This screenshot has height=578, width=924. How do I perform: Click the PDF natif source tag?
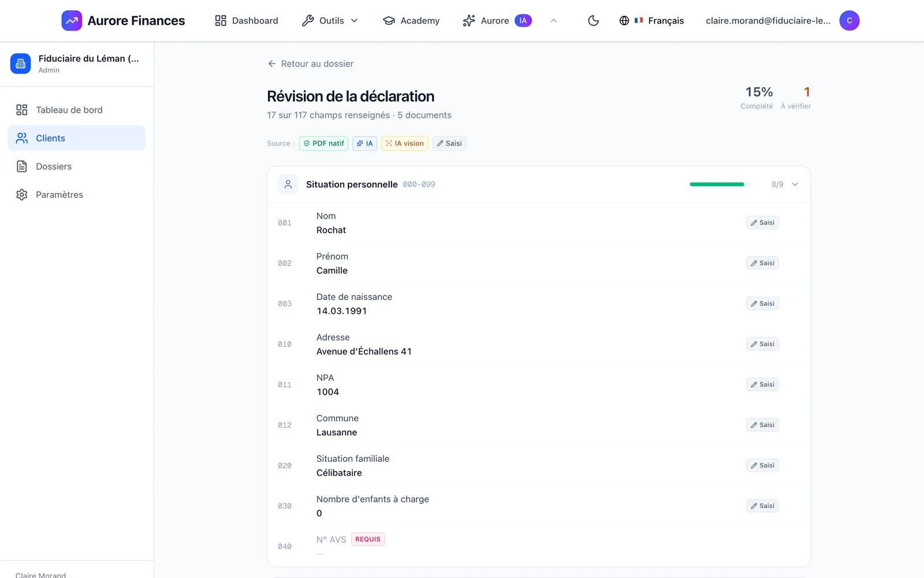(x=324, y=143)
